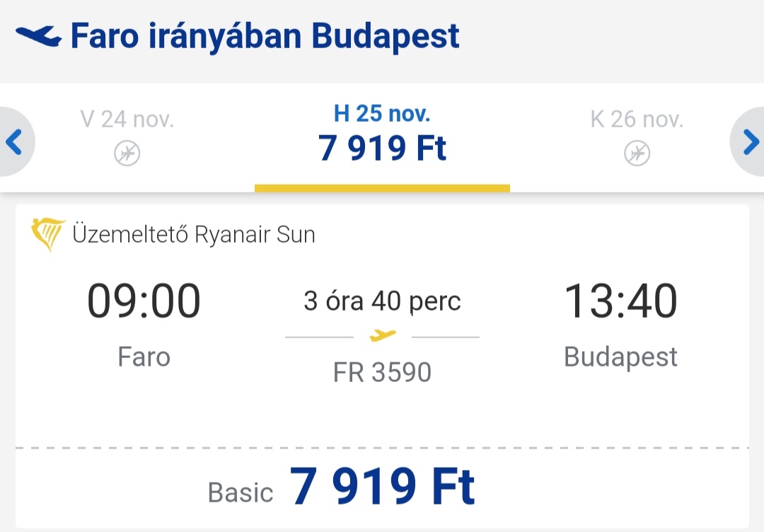Click the 7 919 Ft price under H 25 nov.

point(382,148)
